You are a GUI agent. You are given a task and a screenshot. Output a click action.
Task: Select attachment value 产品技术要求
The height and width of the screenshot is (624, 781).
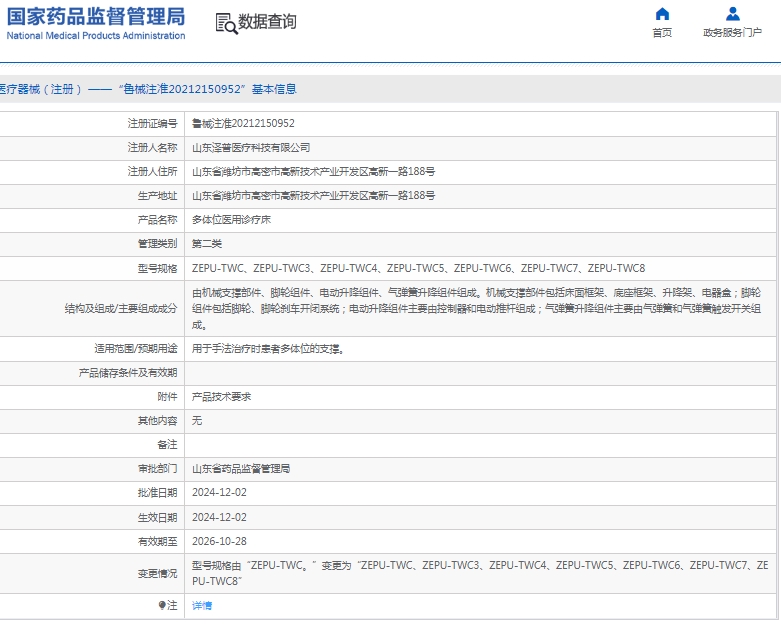222,397
